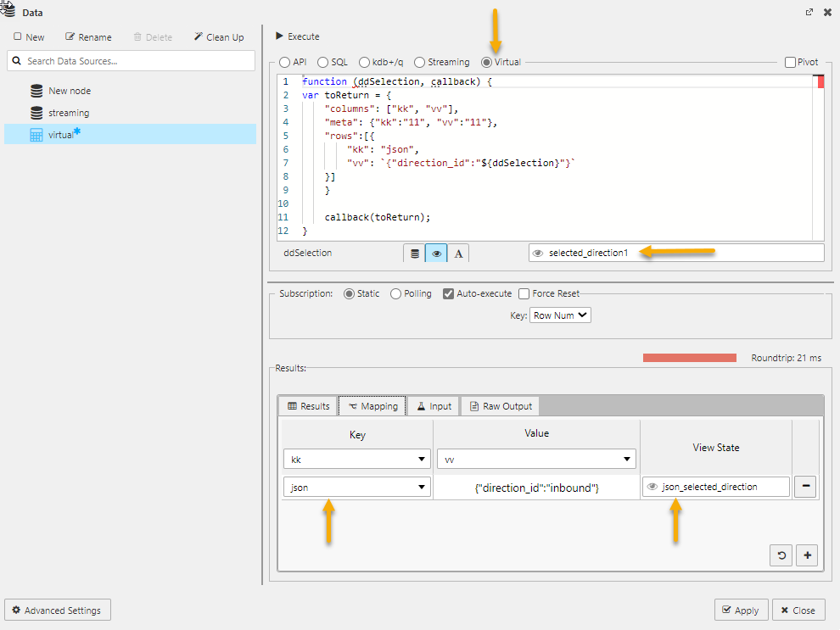Click the selected_direction1 view state field
Viewport: 840px width, 630px height.
676,253
